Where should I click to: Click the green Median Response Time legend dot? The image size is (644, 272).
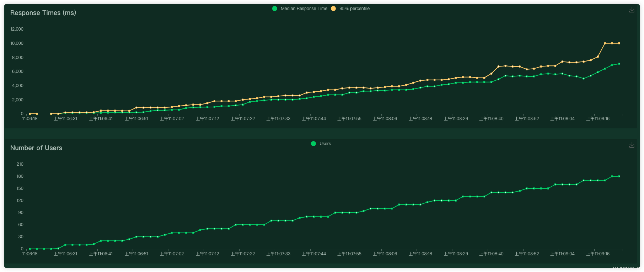coord(275,9)
